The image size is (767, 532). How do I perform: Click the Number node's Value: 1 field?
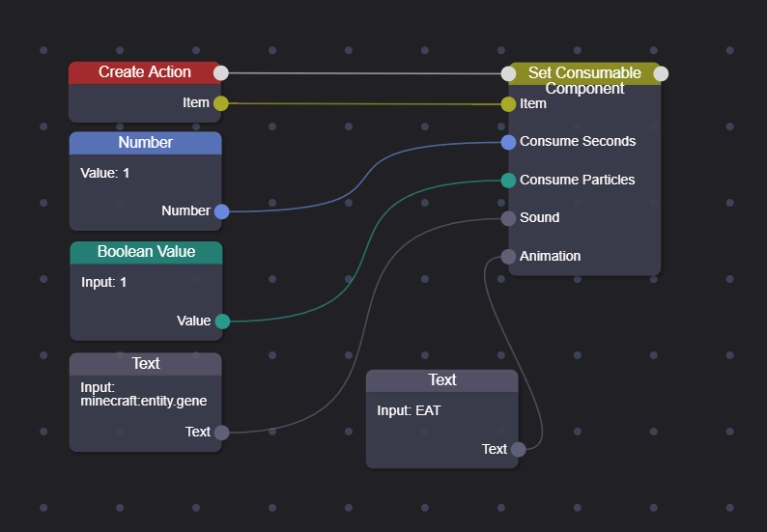(104, 173)
